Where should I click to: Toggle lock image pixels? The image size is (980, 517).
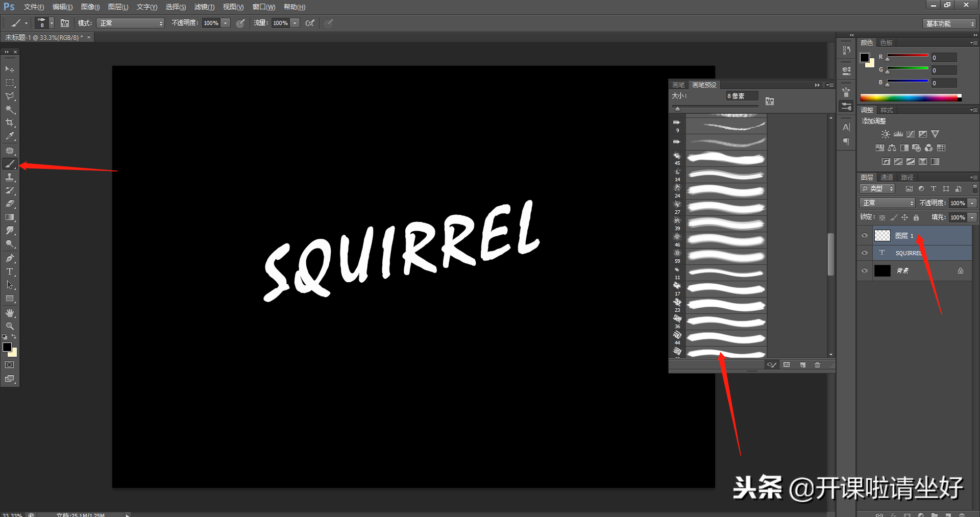tap(894, 217)
